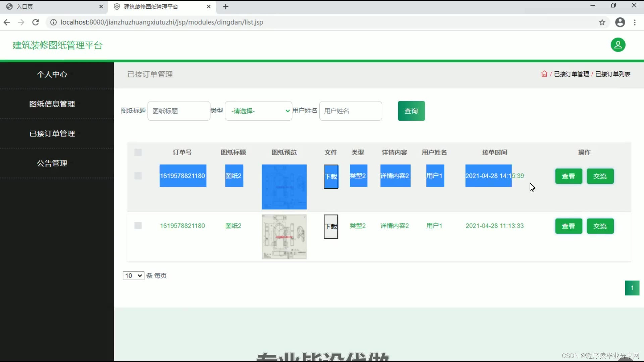Click the 用户姓名 input field
Image resolution: width=644 pixels, height=362 pixels.
tap(351, 111)
